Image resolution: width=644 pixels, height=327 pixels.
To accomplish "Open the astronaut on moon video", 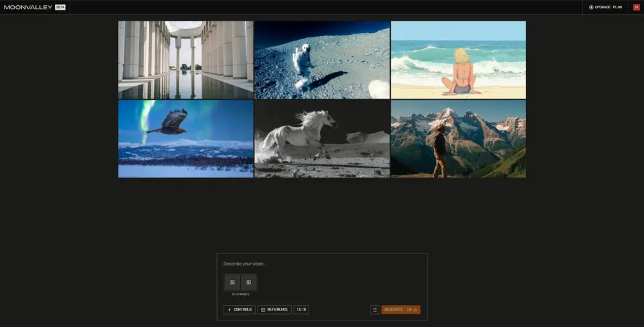I will tap(322, 60).
